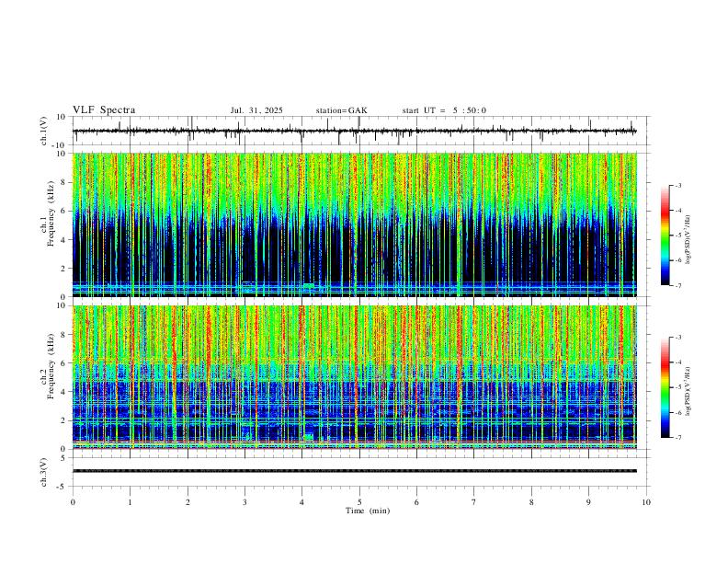Click the "8" tick on ch.1 frequency axis

click(64, 182)
